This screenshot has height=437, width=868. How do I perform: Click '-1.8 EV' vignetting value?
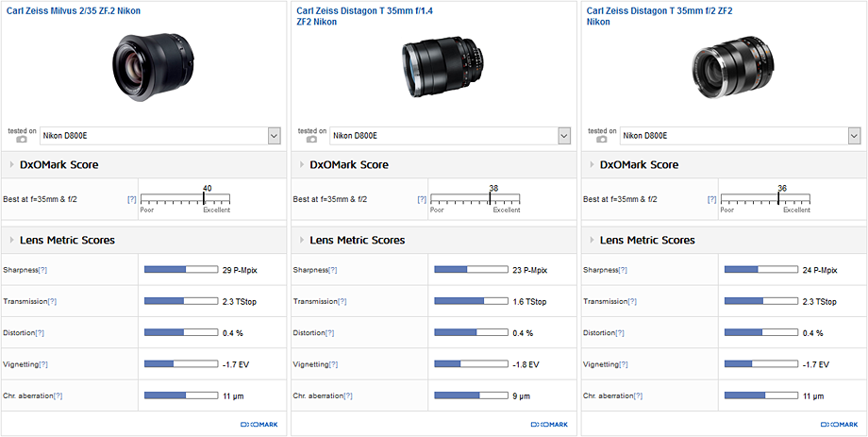coord(526,364)
